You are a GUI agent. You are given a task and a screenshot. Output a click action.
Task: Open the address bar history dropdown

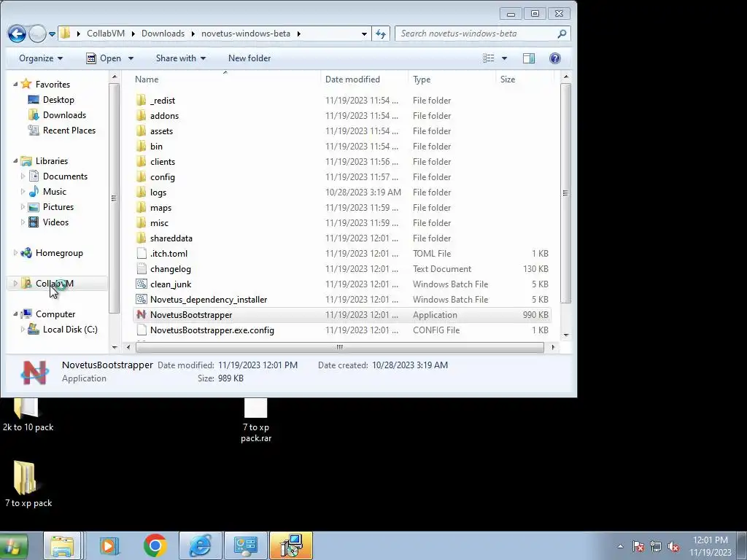[364, 34]
